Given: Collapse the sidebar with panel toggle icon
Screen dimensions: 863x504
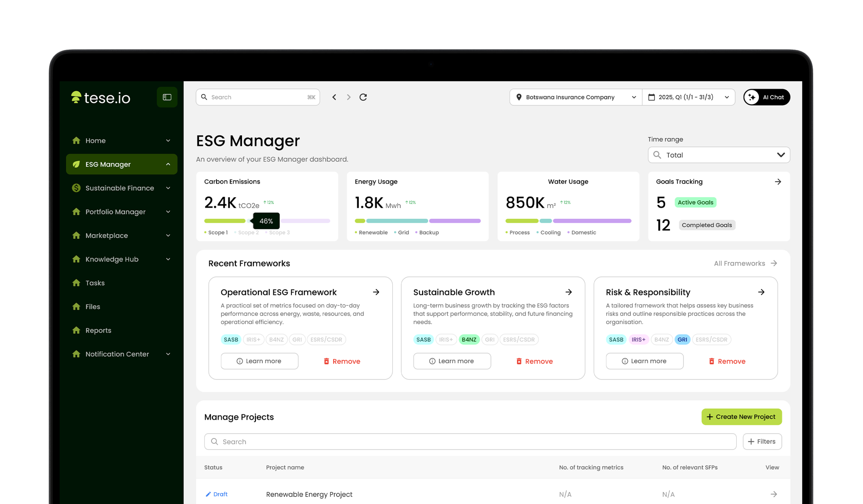Looking at the screenshot, I should pyautogui.click(x=167, y=97).
